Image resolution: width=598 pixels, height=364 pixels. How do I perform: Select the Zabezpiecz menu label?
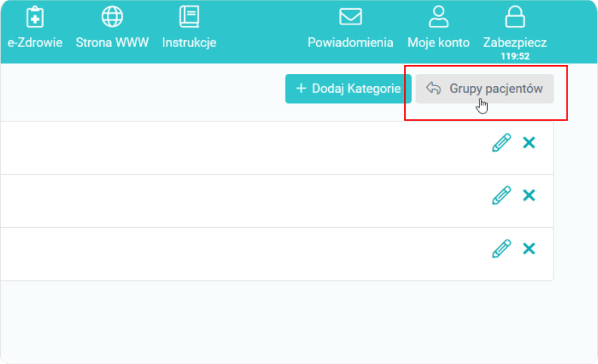515,43
